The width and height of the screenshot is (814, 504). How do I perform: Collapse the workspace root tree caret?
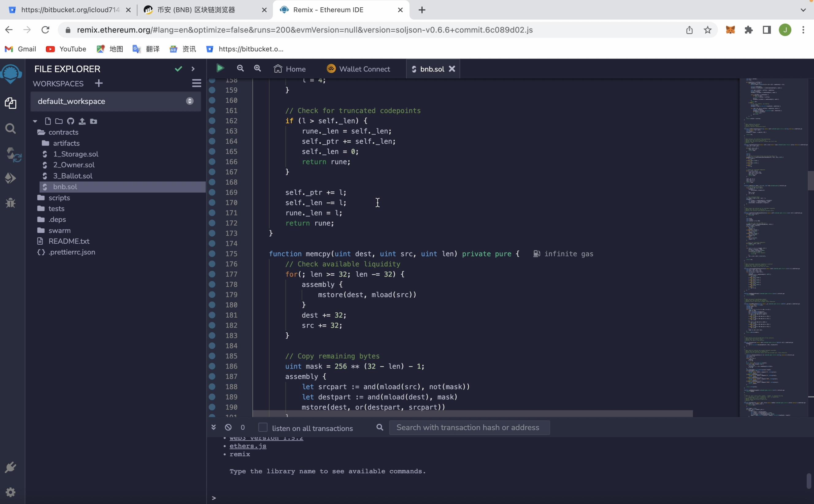point(35,121)
